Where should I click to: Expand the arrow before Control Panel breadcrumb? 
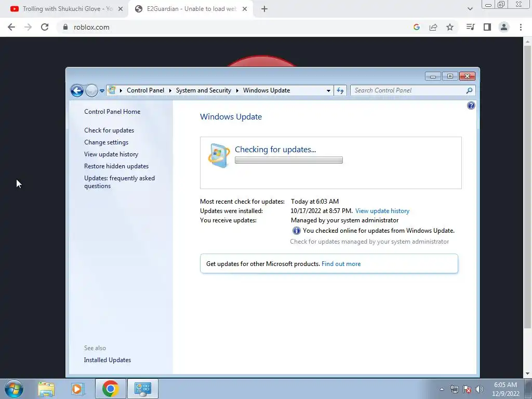tap(121, 90)
